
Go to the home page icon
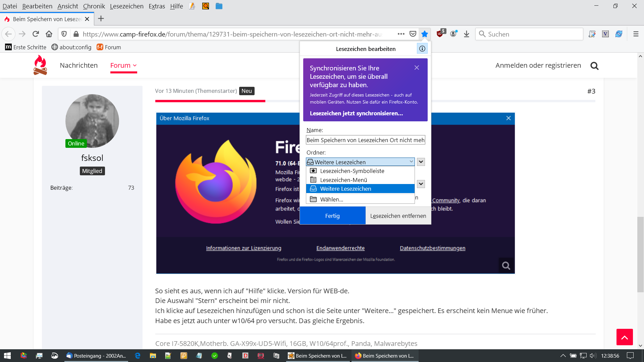point(49,34)
